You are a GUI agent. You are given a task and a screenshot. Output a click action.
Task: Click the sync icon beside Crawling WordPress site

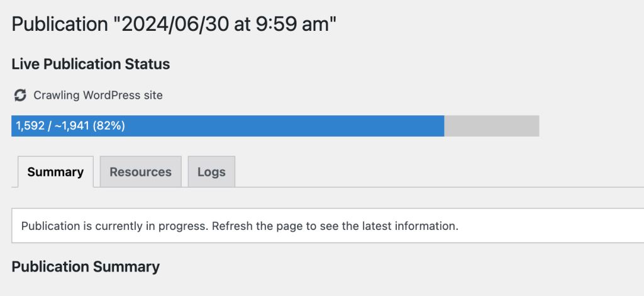tap(20, 96)
